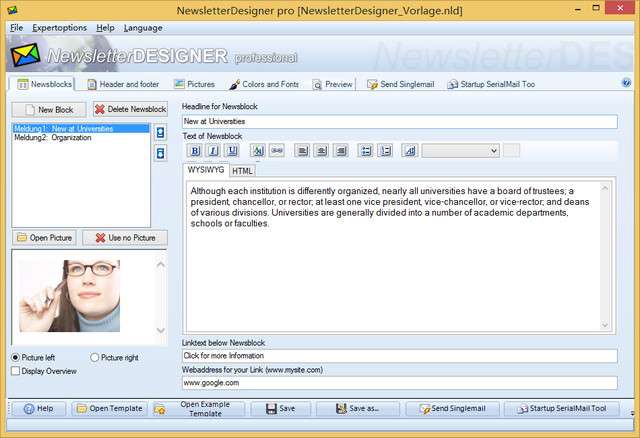Switch the editor to the HTML tab
640x438 pixels.
coord(242,171)
